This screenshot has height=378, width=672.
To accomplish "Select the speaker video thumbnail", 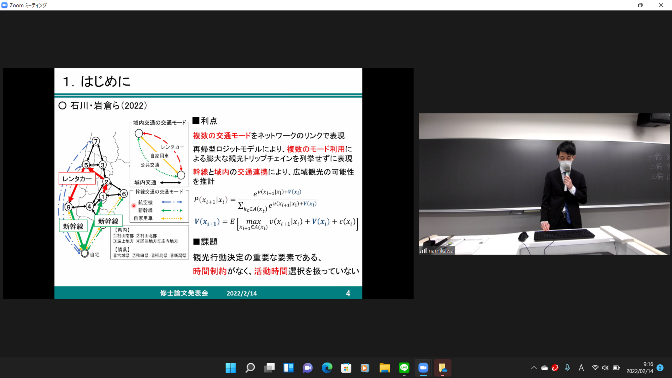I will pyautogui.click(x=544, y=184).
